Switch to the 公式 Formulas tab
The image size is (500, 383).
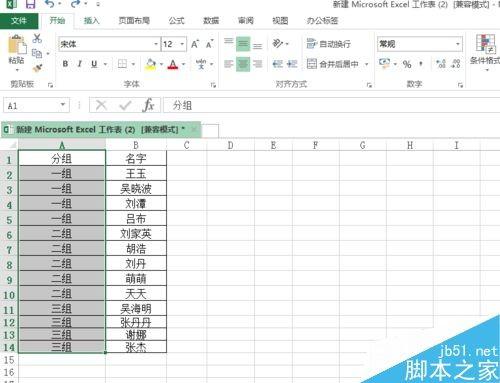pyautogui.click(x=176, y=21)
